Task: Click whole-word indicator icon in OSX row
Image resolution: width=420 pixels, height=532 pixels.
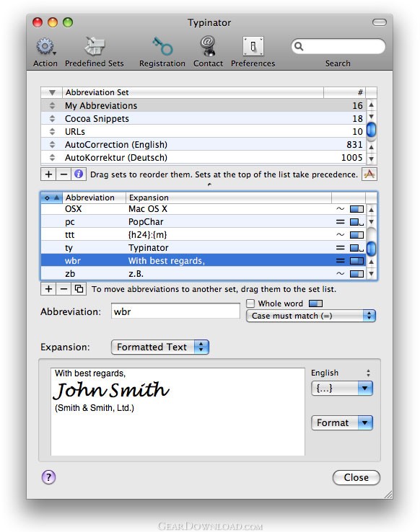Action: [356, 209]
